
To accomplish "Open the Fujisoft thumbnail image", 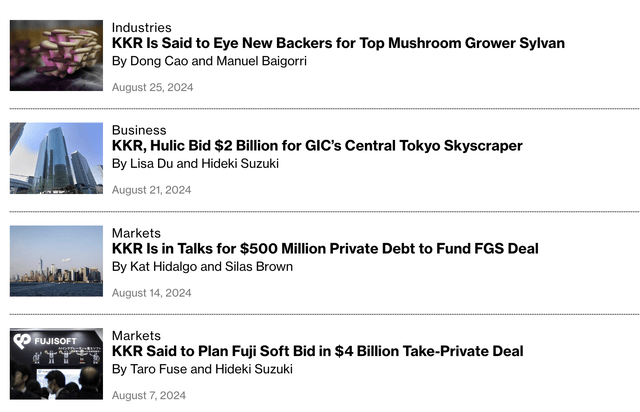I will point(56,364).
